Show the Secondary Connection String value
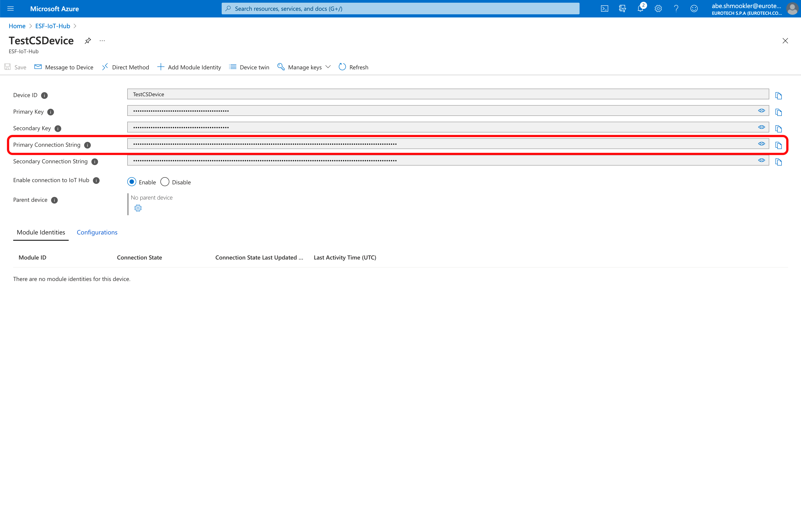This screenshot has height=532, width=801. click(x=761, y=160)
